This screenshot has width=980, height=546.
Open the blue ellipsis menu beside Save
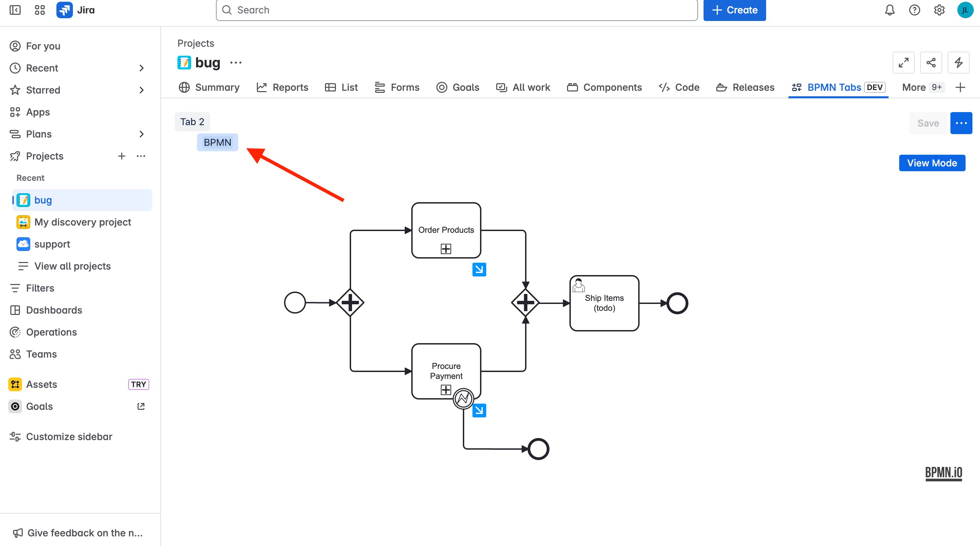pyautogui.click(x=961, y=123)
